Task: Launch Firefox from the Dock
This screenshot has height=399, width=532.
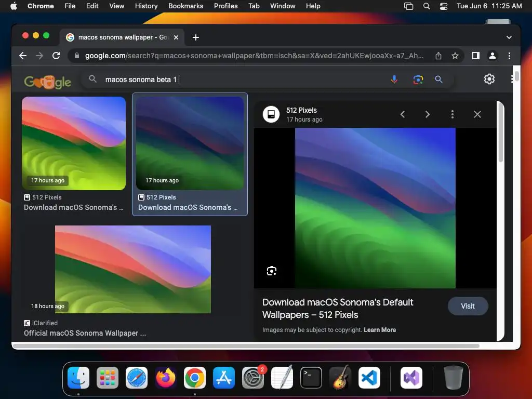Action: click(166, 378)
